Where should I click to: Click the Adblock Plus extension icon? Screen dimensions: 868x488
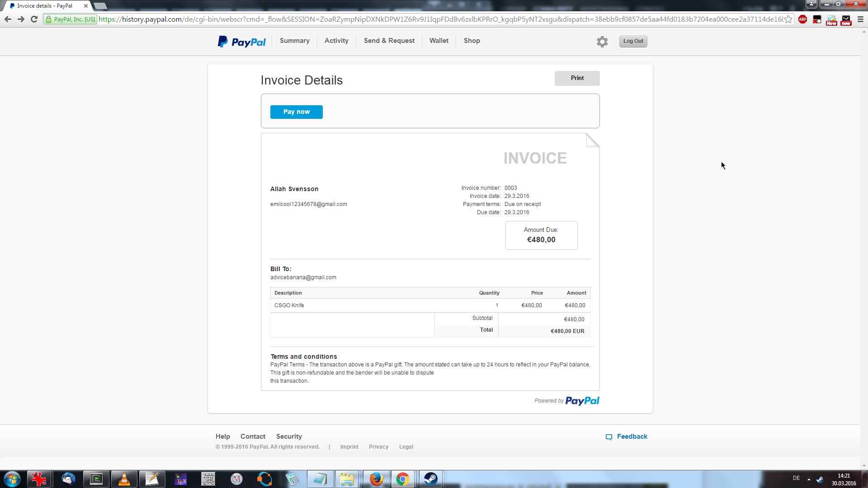pyautogui.click(x=802, y=19)
